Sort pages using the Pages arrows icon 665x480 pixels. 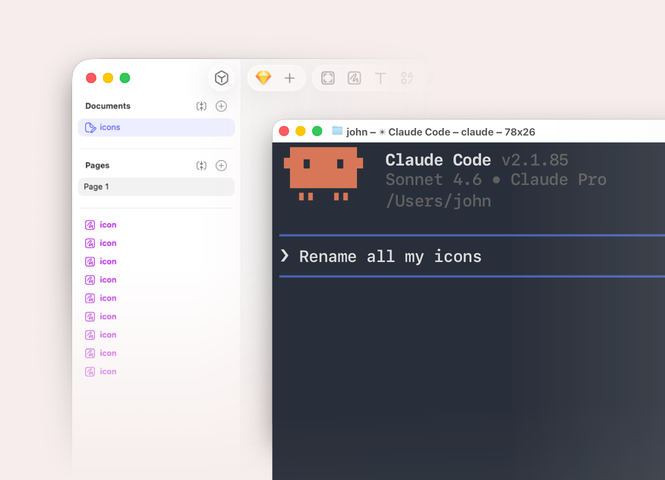(x=201, y=165)
